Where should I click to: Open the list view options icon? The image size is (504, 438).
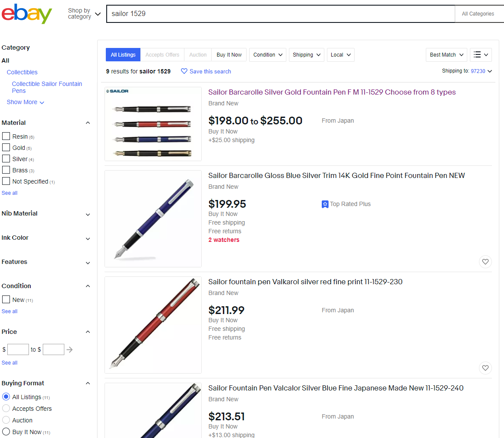[x=481, y=55]
